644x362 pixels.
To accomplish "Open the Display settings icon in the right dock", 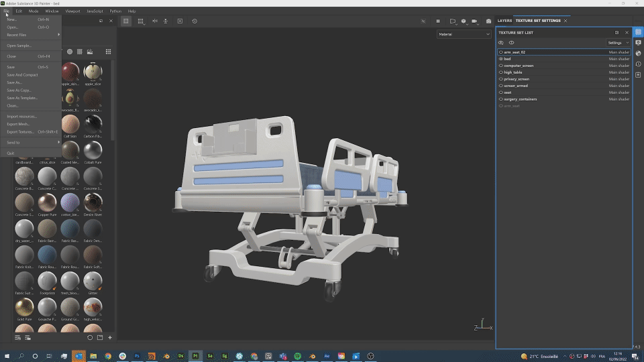I will pos(638,42).
